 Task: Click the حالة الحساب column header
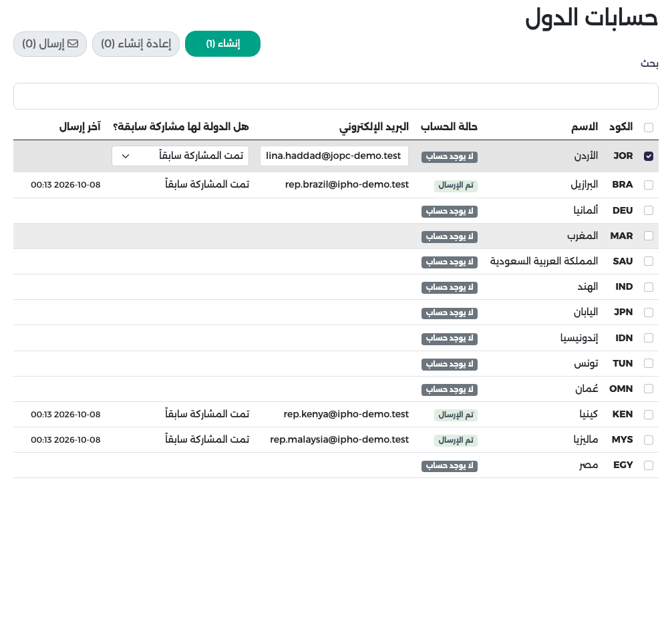(449, 127)
